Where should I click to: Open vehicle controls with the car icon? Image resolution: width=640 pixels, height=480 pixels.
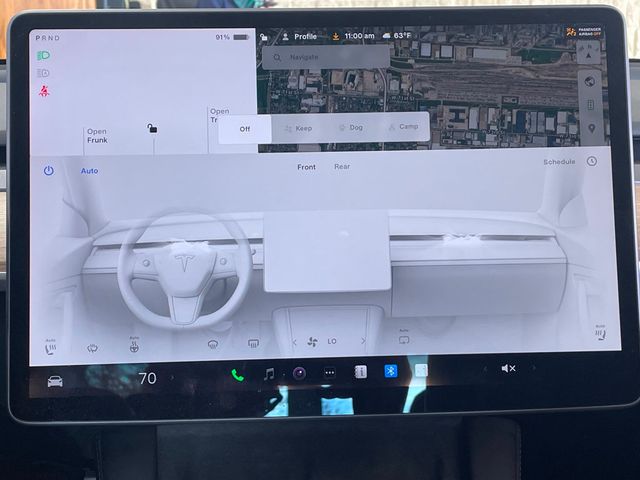55,381
